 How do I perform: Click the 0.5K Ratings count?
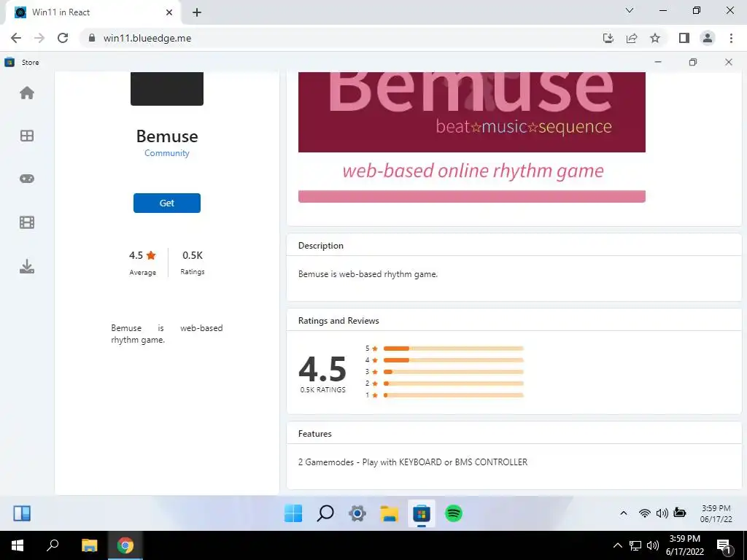[193, 262]
